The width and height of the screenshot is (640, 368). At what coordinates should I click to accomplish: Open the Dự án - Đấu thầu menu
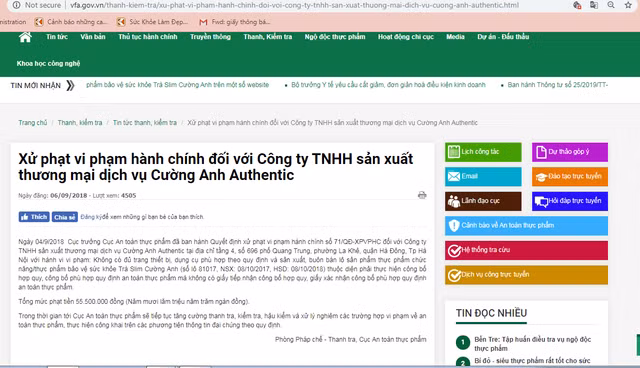pos(503,37)
